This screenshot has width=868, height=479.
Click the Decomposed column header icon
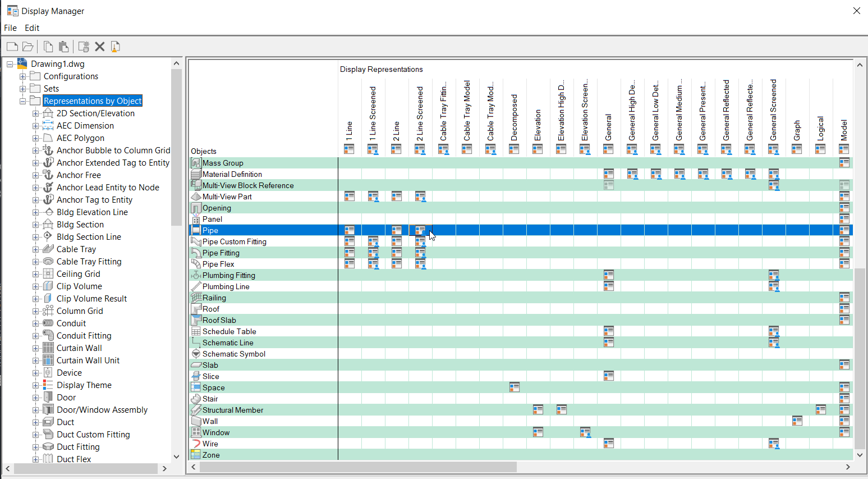pyautogui.click(x=515, y=149)
